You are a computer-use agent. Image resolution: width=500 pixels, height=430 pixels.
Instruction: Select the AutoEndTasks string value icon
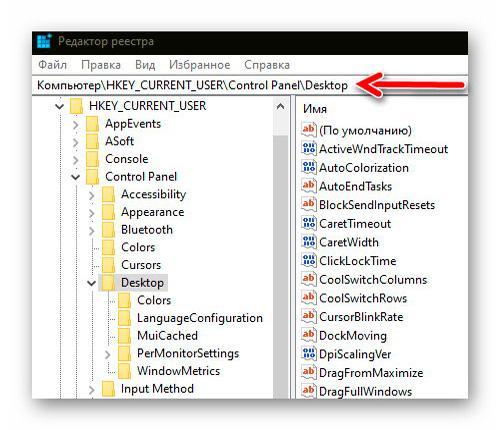click(309, 186)
